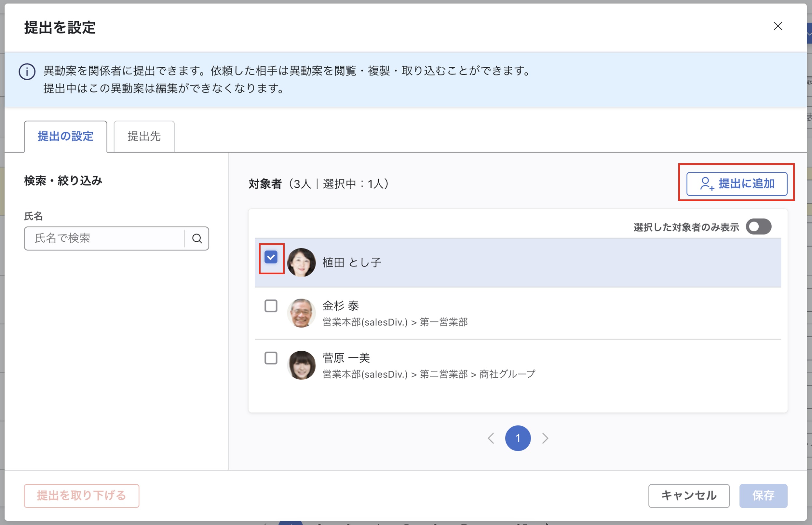Select the 菅原 一美 checkbox
The height and width of the screenshot is (525, 812).
pos(271,358)
